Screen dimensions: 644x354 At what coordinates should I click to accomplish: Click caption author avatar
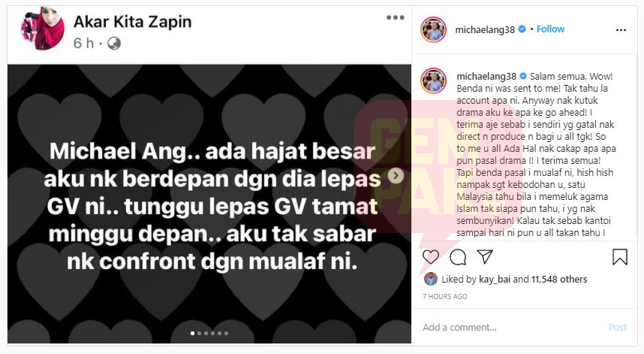433,80
